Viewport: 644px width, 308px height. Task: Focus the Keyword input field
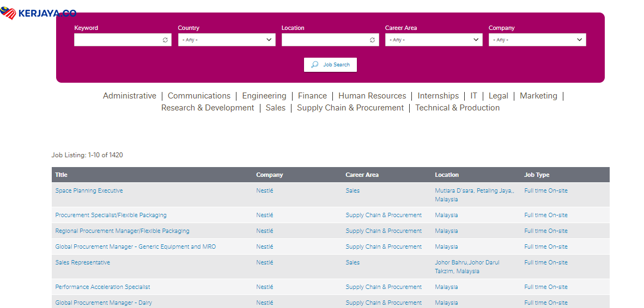[x=123, y=40]
